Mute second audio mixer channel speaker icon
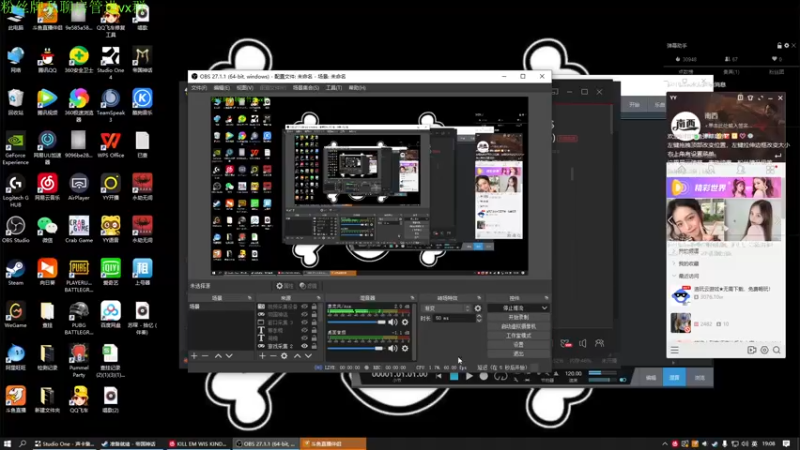The height and width of the screenshot is (450, 800). tap(392, 348)
